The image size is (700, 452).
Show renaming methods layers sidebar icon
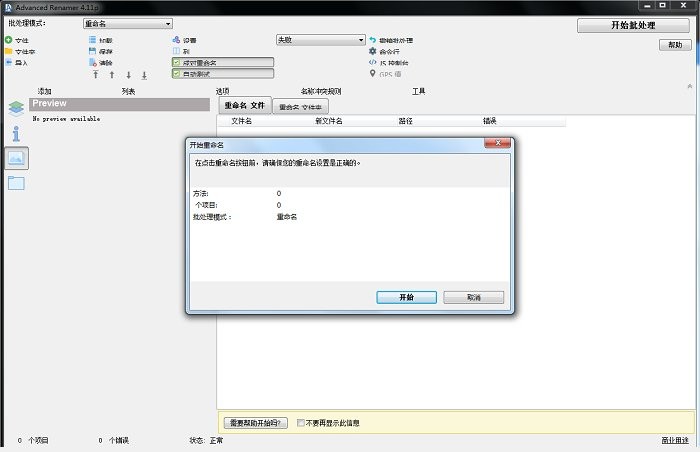point(17,108)
